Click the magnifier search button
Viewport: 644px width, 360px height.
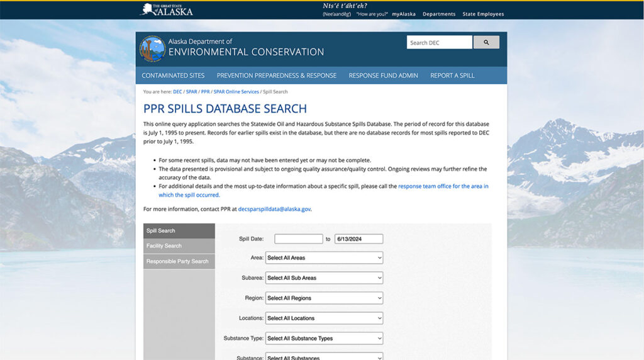coord(486,42)
